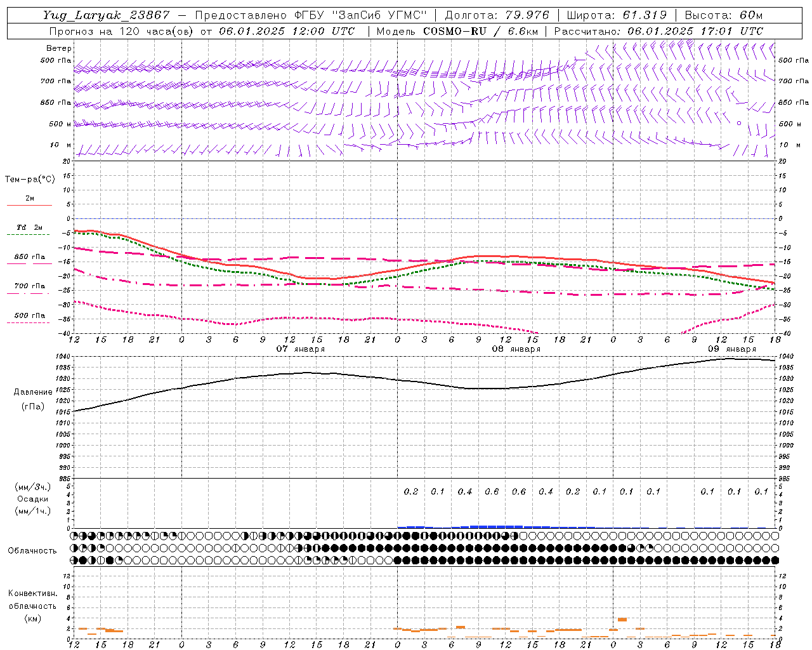Click the '07 января' date label
The width and height of the screenshot is (812, 650).
(301, 349)
